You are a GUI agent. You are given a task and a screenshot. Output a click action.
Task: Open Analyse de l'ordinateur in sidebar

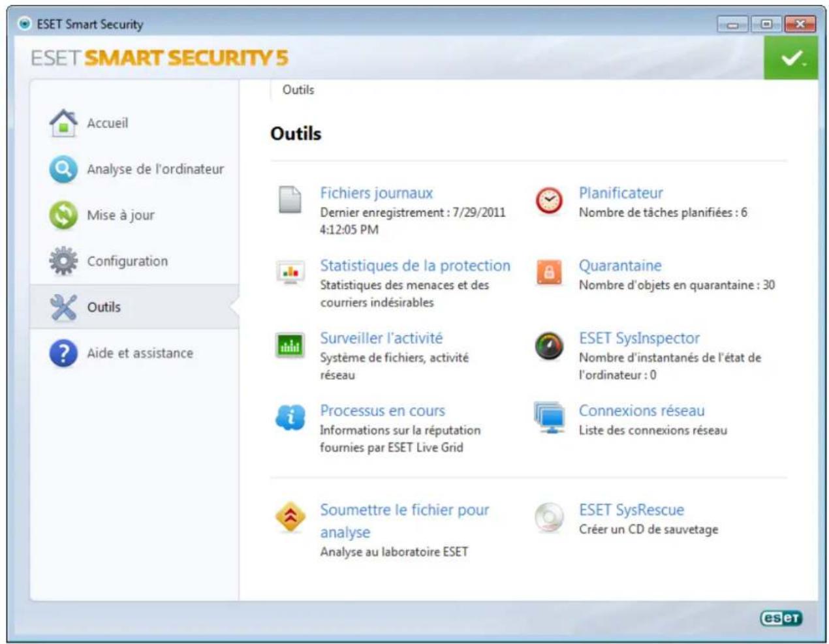[x=155, y=169]
